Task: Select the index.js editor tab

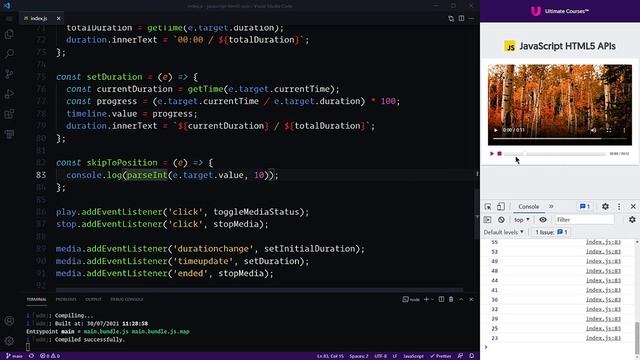Action: (39, 18)
